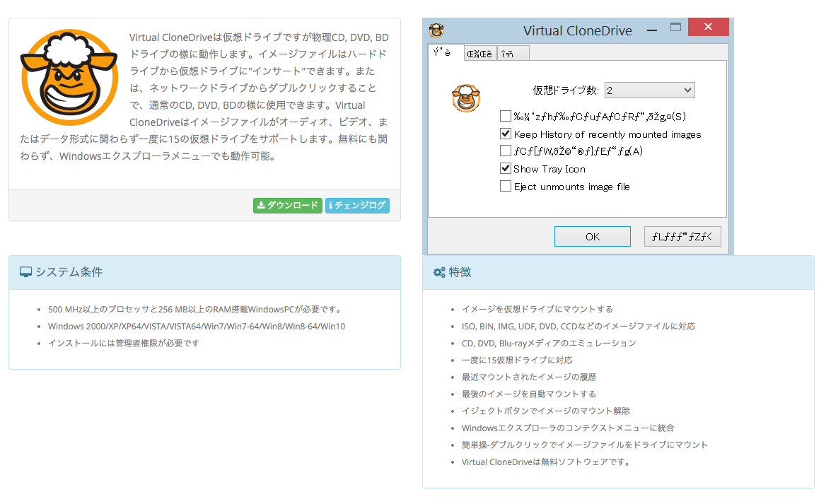Viewport: 826px width, 504px height.
Task: Click the small sheep icon inside the dialog
Action: (466, 98)
